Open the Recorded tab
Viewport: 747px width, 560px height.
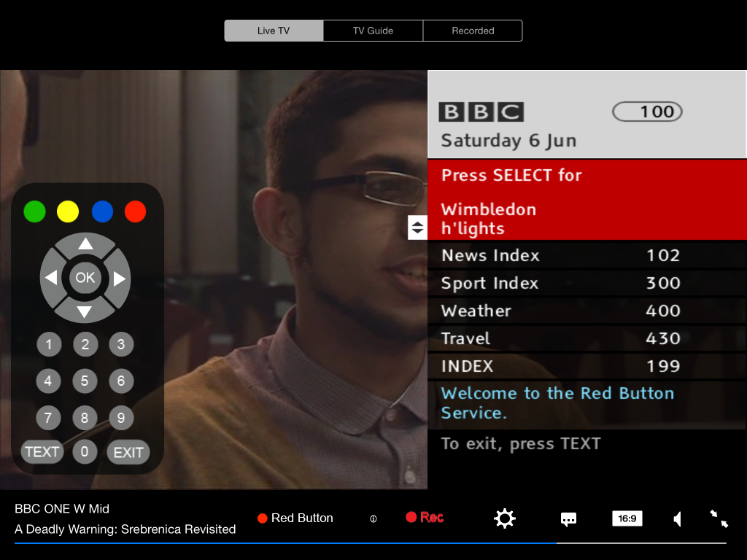pos(473,31)
